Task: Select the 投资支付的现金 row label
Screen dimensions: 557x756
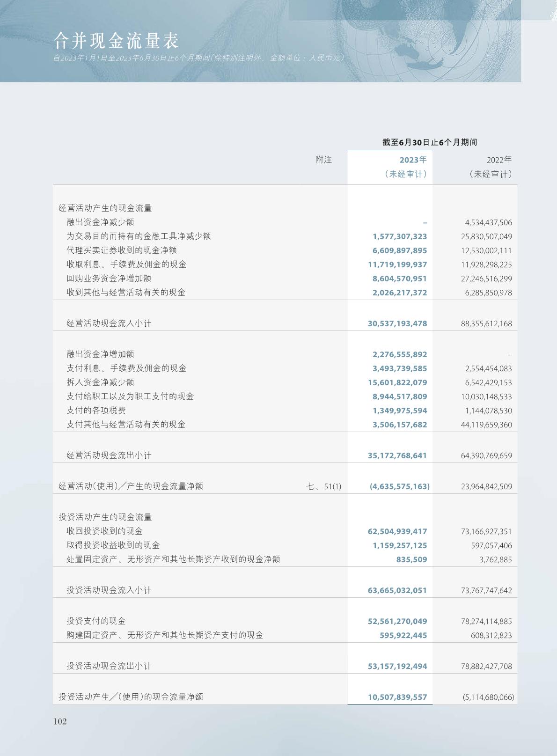Action: click(96, 621)
